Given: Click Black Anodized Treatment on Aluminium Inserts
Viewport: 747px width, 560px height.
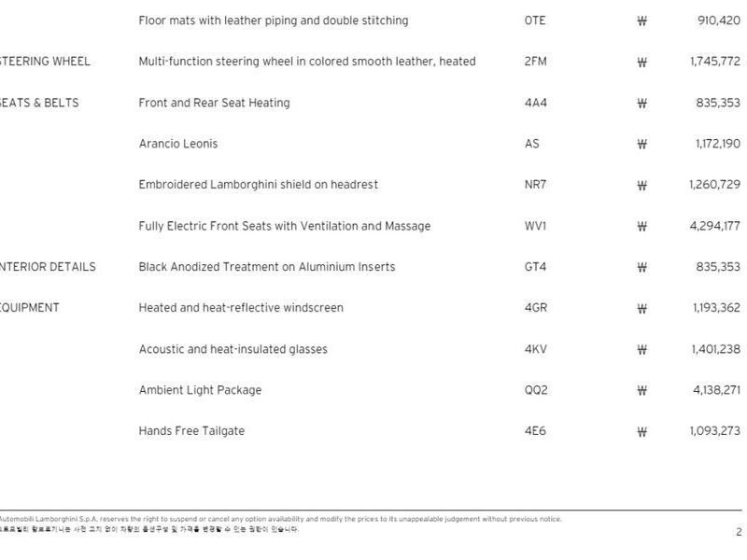Looking at the screenshot, I should click(x=266, y=267).
